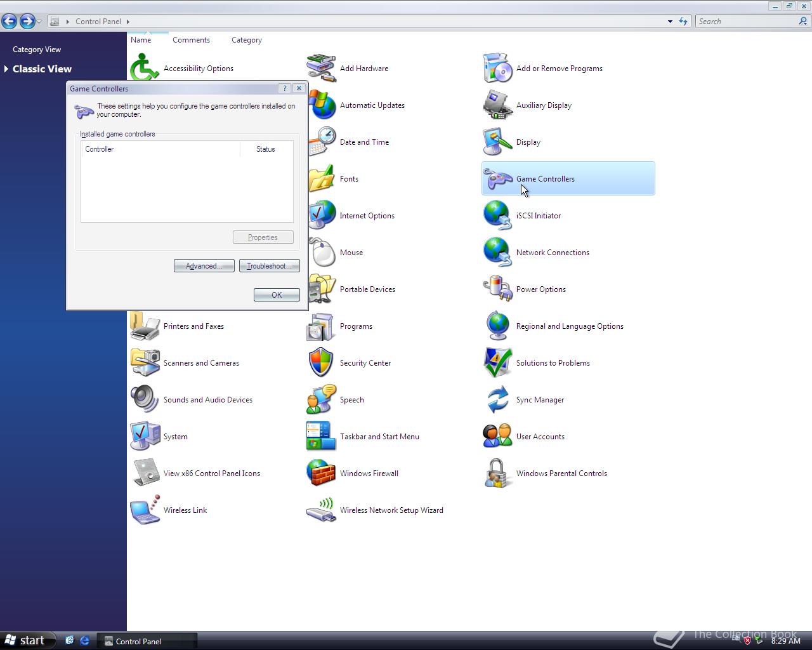
Task: Open the Windows Firewall icon
Action: (321, 474)
